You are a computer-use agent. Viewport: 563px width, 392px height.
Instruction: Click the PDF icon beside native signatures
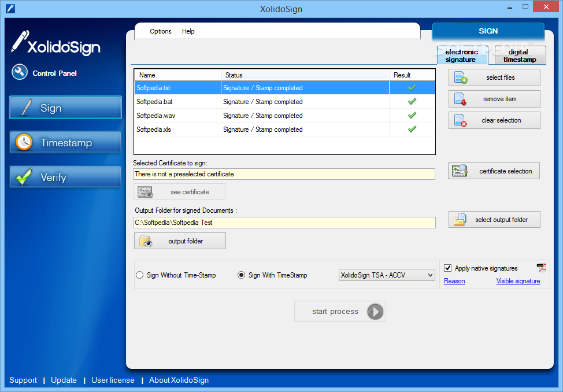541,268
